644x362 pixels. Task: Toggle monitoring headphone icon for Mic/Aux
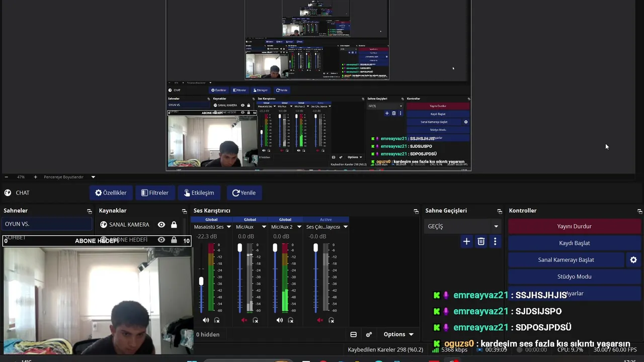click(x=256, y=320)
